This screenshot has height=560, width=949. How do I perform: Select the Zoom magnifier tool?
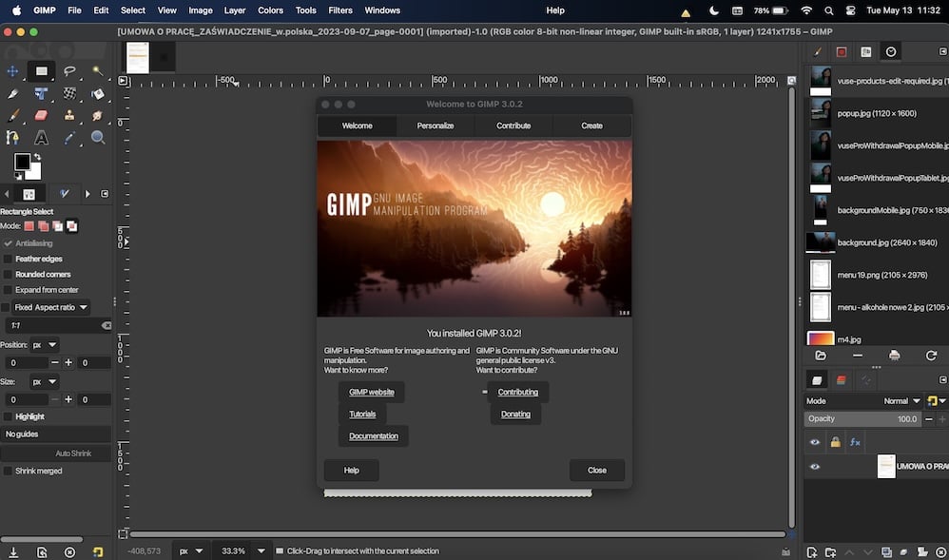(x=97, y=138)
